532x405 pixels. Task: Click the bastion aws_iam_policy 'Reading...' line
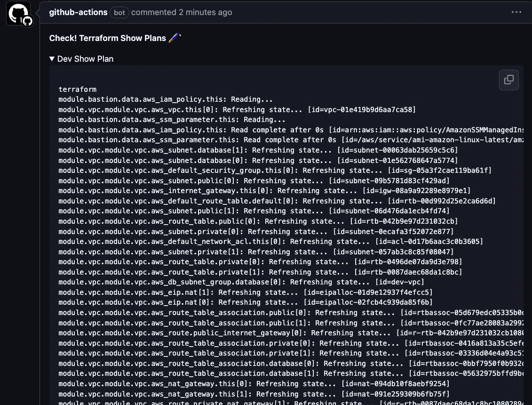[x=166, y=99]
